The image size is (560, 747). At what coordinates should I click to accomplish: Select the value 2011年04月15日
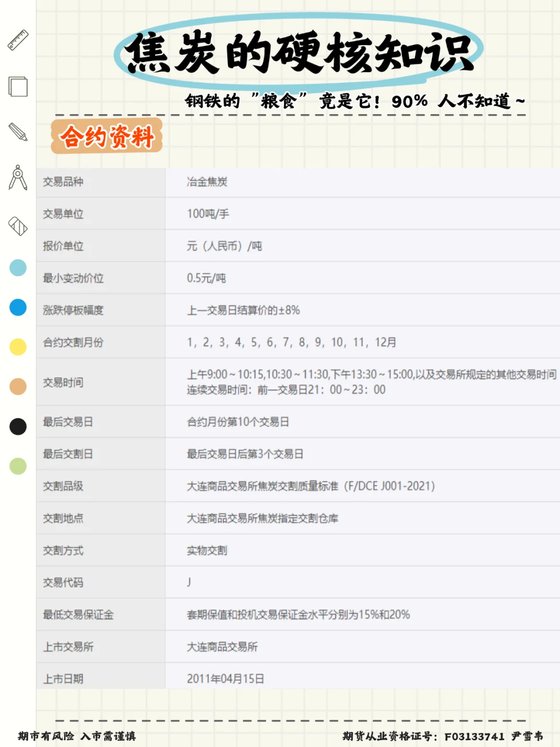click(x=226, y=679)
